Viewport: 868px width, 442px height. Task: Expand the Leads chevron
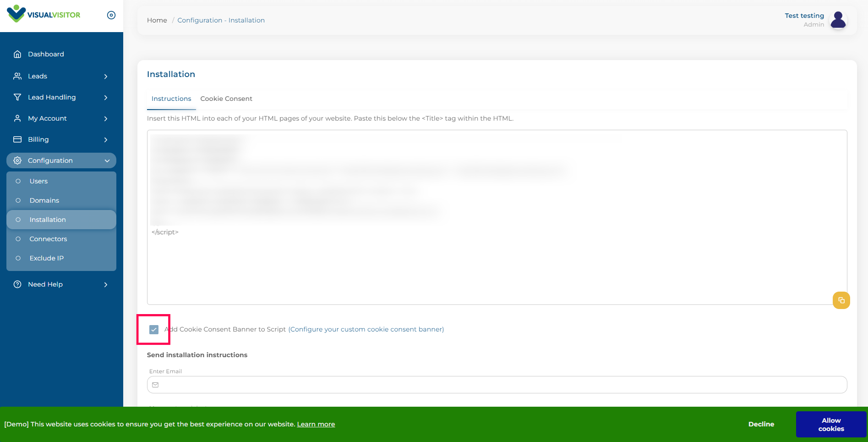(x=106, y=77)
